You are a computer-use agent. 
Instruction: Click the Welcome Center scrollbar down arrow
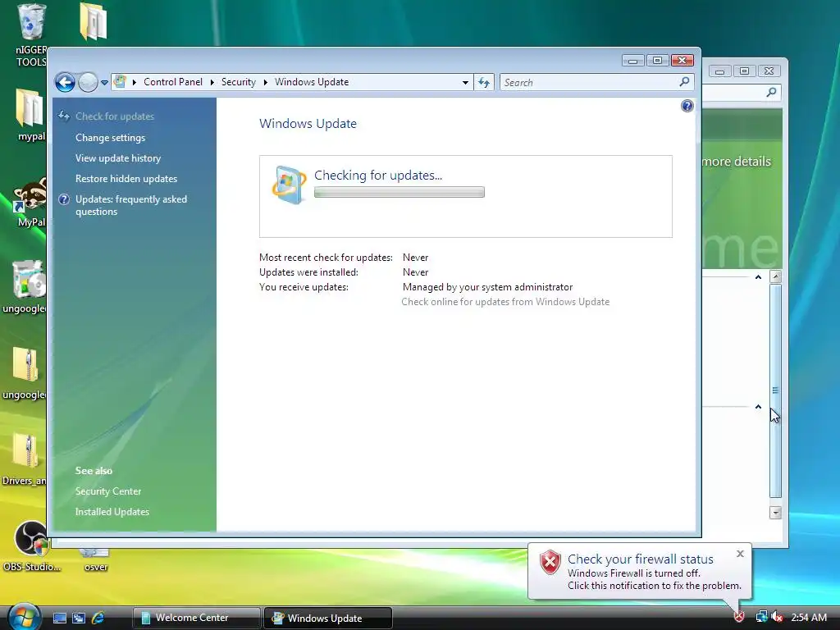775,513
